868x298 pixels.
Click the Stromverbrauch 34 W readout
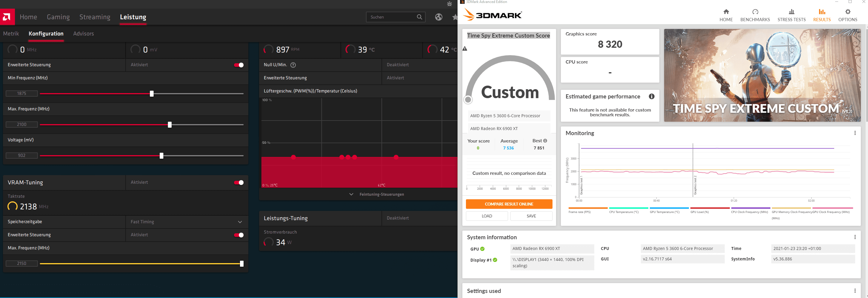[x=278, y=242]
